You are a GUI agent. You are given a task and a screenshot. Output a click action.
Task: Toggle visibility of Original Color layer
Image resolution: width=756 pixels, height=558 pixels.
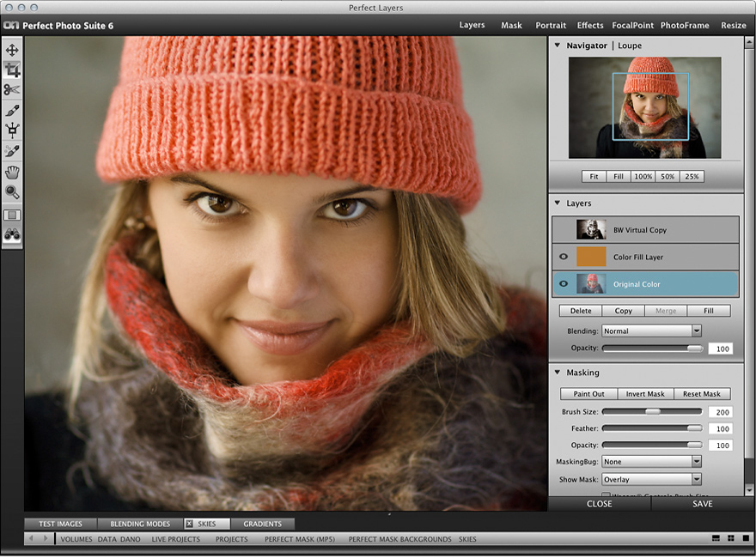(x=564, y=284)
